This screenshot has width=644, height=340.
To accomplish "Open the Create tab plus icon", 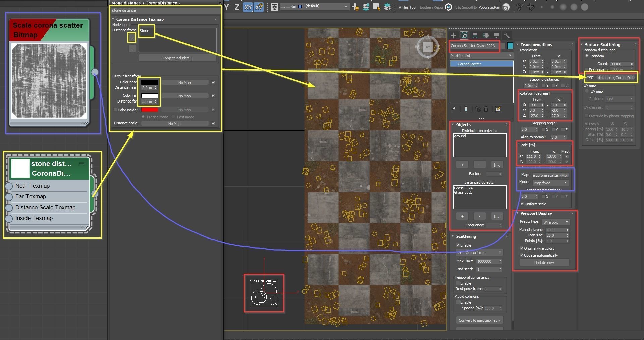I will click(453, 35).
